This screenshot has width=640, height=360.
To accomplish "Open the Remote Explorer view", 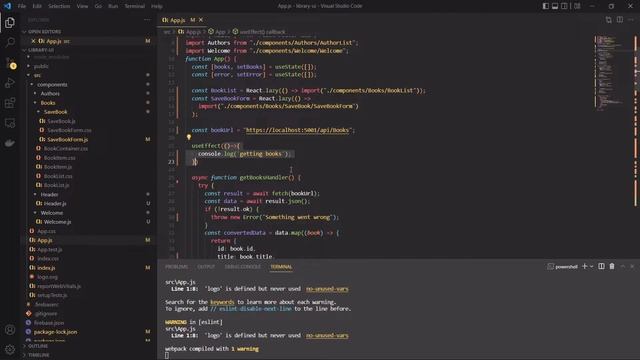I will tap(10, 122).
